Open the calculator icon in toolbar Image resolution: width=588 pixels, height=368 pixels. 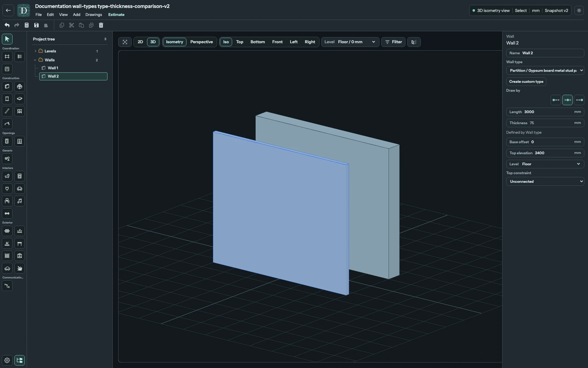tap(27, 25)
